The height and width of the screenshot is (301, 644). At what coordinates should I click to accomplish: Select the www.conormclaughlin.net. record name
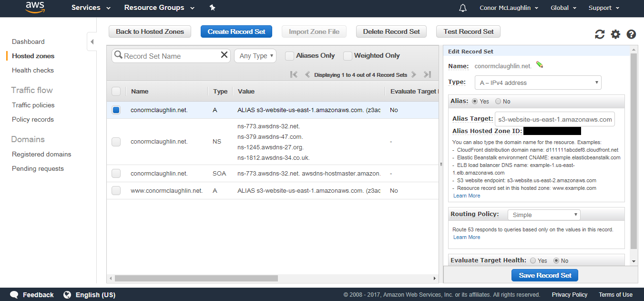click(x=167, y=190)
